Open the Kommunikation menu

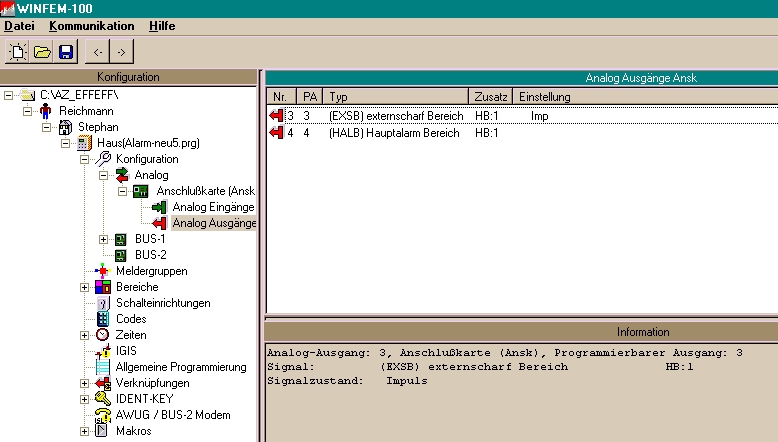coord(91,25)
